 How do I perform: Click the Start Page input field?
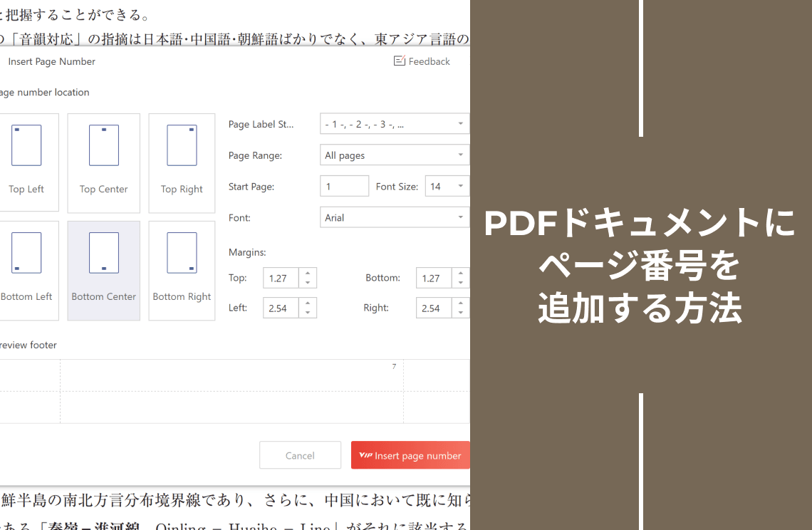(345, 187)
